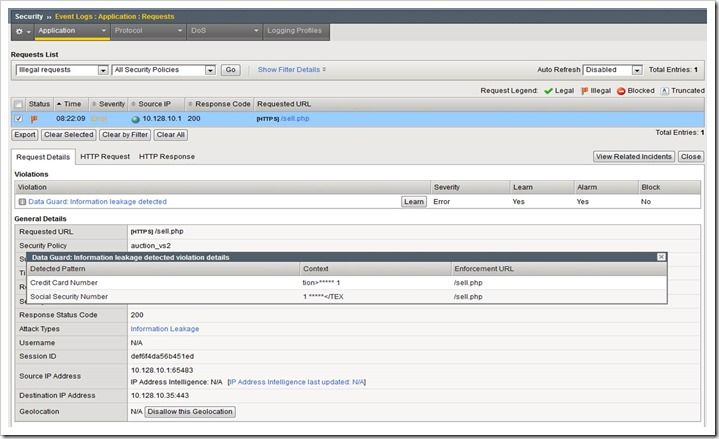
Task: Click the green globe icon beside source IP
Action: pyautogui.click(x=134, y=119)
